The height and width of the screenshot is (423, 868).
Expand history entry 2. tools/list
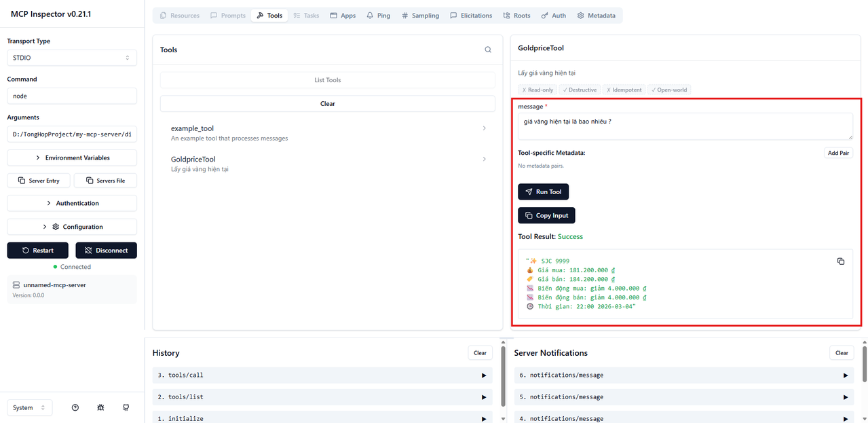tap(322, 397)
